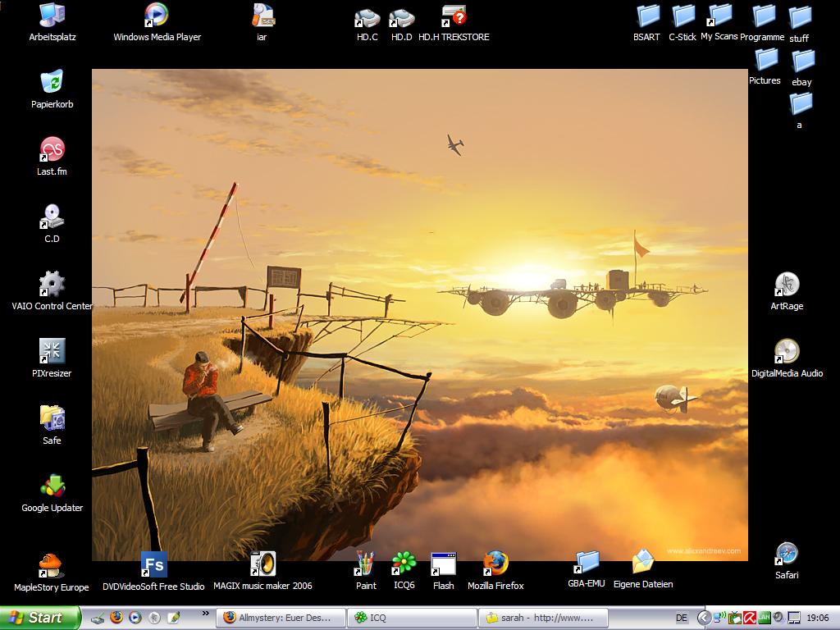This screenshot has height=630, width=840.
Task: Click the wireless network tray icon
Action: click(720, 619)
